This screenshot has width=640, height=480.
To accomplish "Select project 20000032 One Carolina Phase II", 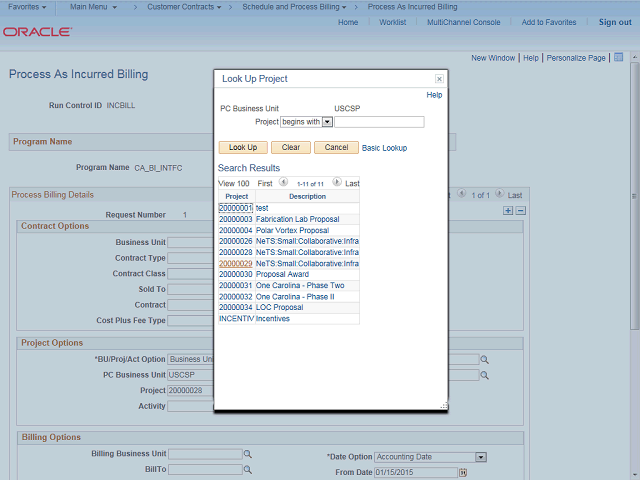I will click(x=236, y=297).
